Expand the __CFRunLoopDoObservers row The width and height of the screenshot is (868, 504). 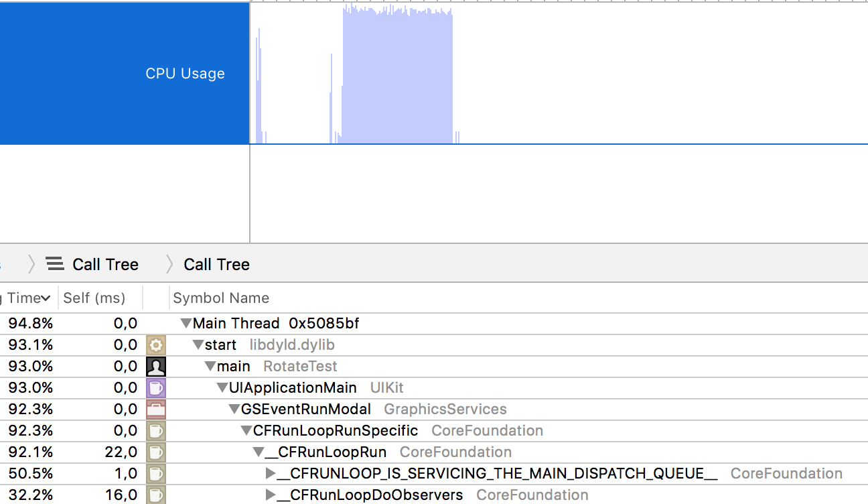click(271, 495)
